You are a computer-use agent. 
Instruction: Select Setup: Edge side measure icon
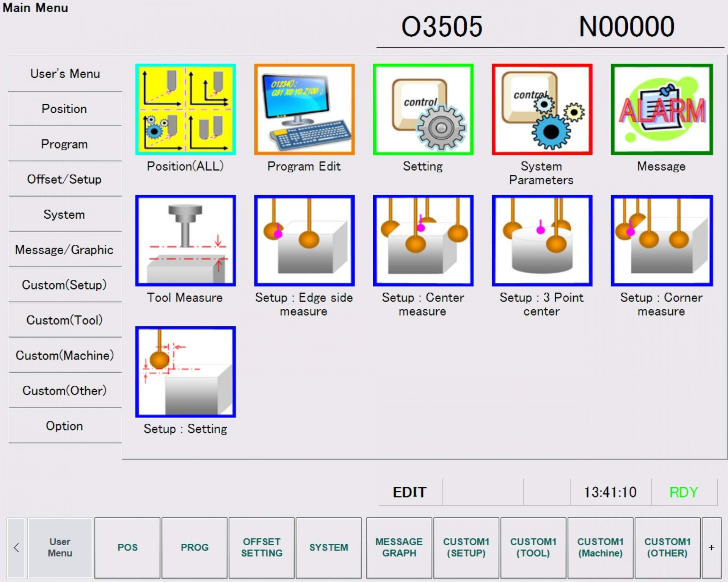[x=304, y=241]
